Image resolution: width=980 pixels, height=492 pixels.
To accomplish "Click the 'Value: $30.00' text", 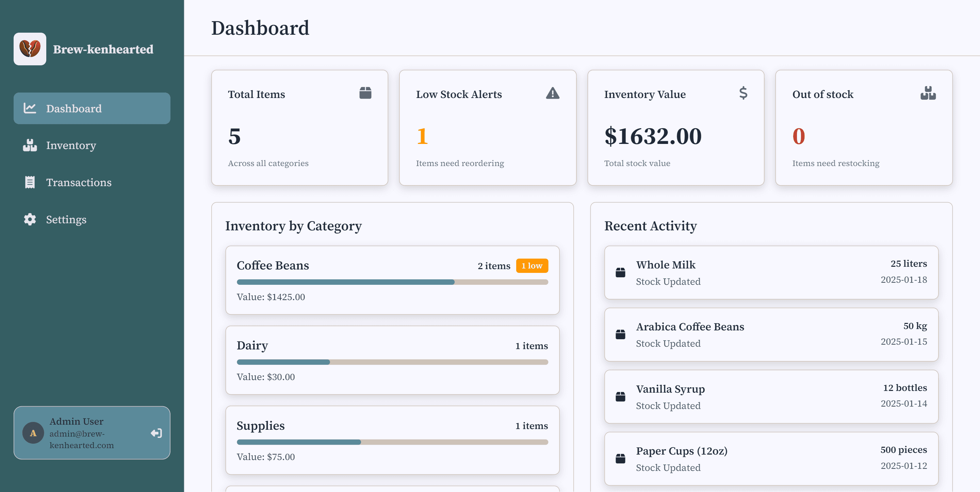I will (265, 377).
